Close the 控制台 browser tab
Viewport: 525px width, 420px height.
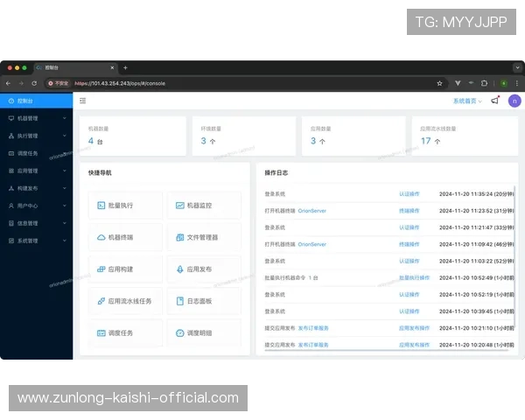click(x=112, y=68)
